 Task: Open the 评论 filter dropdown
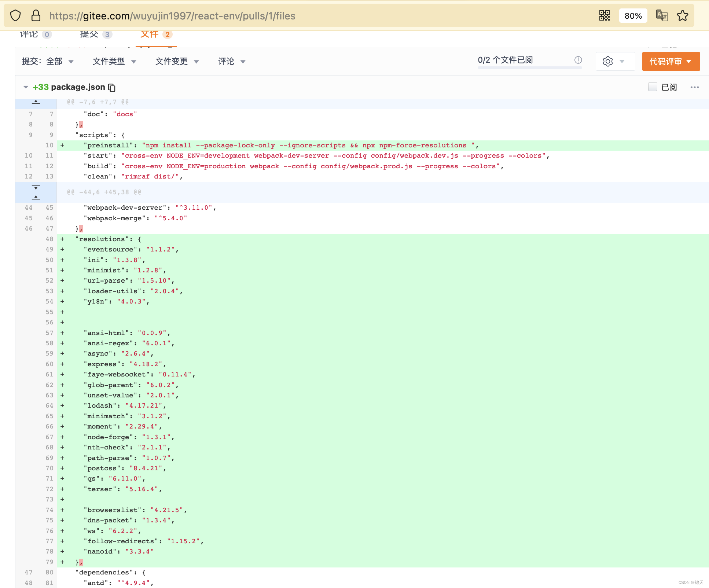[232, 61]
